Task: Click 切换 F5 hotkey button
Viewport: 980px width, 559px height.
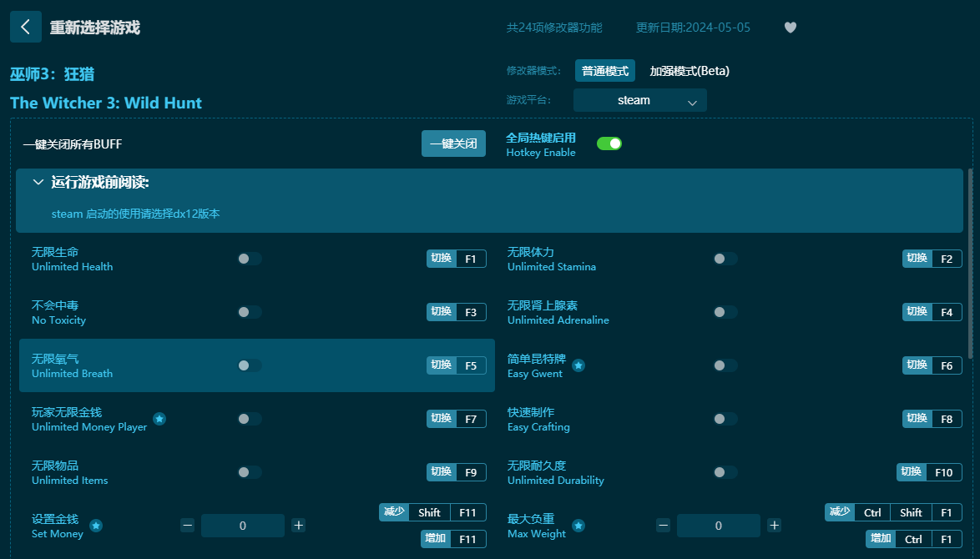Action: (x=457, y=365)
